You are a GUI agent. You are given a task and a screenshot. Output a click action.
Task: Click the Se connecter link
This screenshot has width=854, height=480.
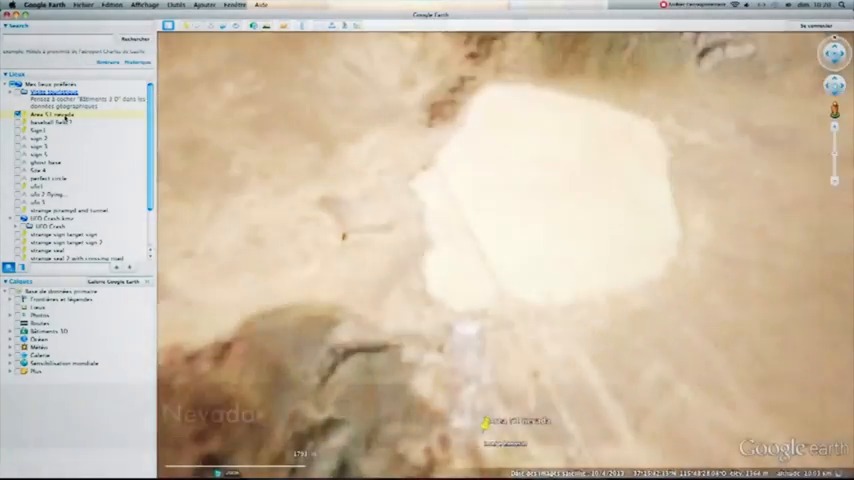(x=816, y=25)
